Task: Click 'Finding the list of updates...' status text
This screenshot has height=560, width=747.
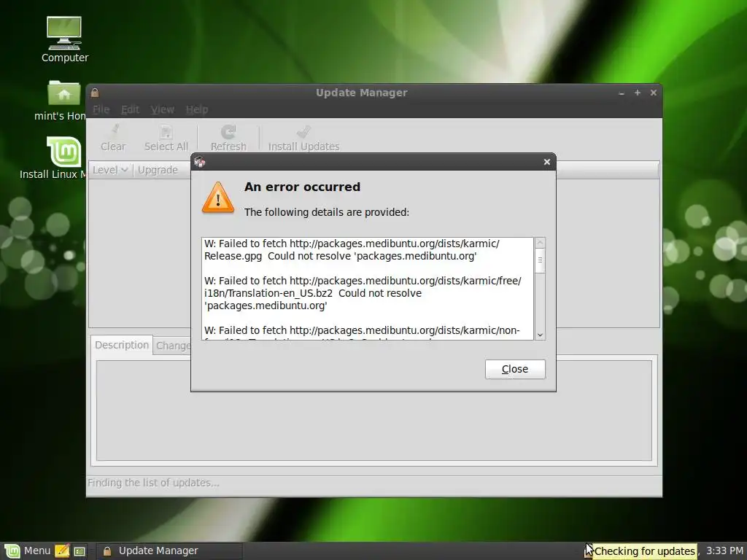Action: pos(153,483)
